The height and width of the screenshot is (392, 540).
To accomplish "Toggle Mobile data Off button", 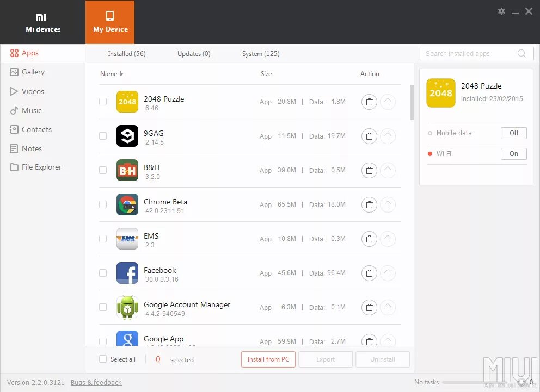I will tap(513, 133).
